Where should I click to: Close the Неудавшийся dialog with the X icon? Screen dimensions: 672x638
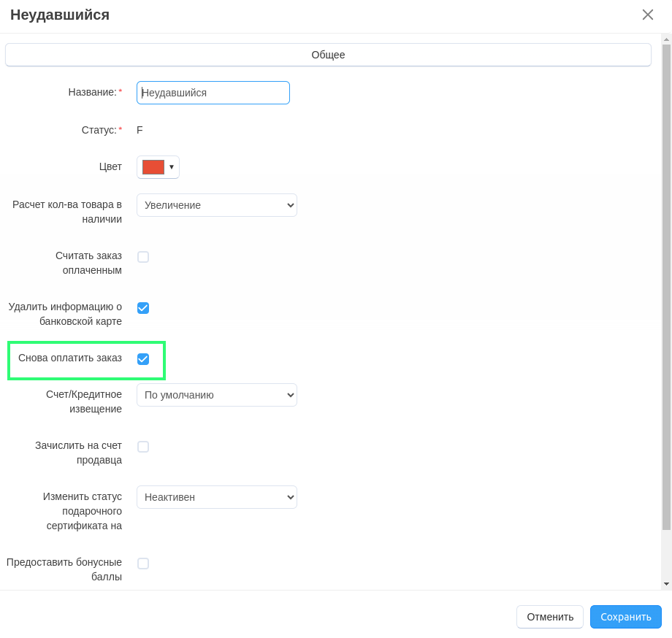(x=647, y=15)
